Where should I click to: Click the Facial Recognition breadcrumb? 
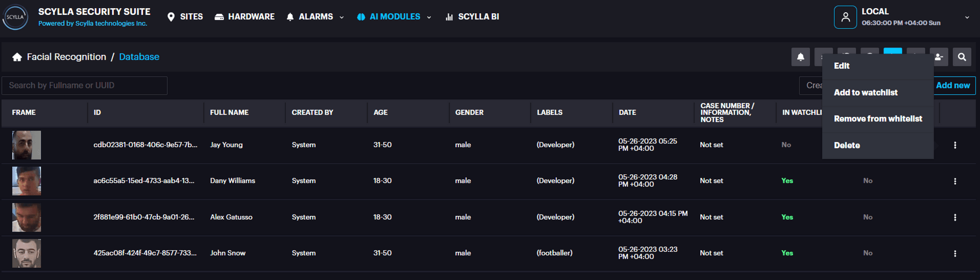pyautogui.click(x=66, y=57)
